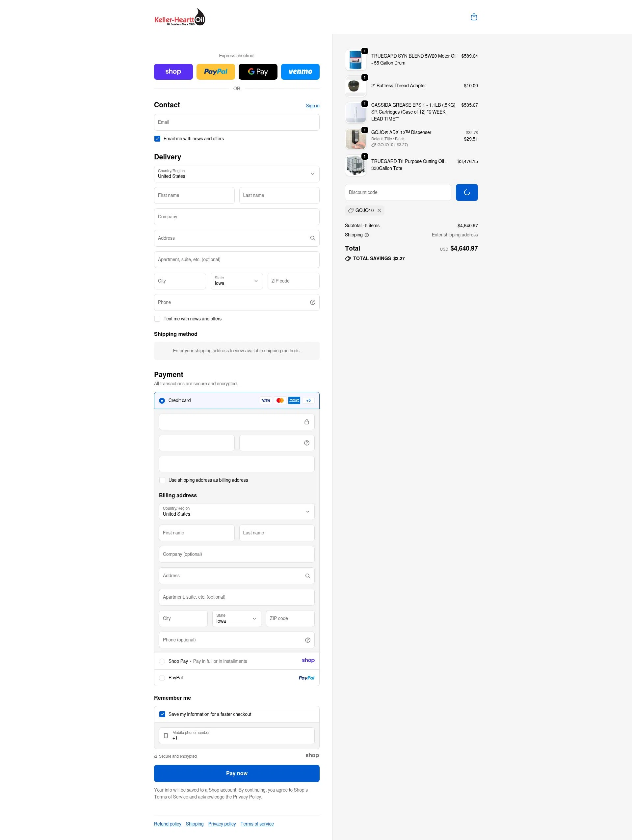Select PayPal as the payment method

coord(162,677)
